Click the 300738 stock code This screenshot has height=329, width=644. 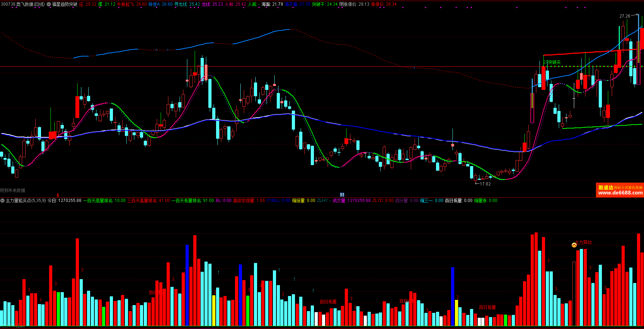8,5
